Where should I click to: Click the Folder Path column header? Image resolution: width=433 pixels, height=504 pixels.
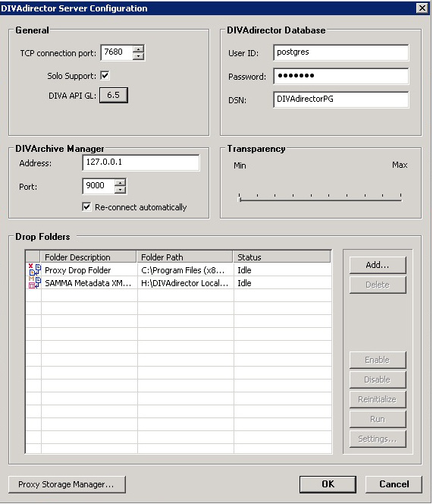pyautogui.click(x=185, y=257)
